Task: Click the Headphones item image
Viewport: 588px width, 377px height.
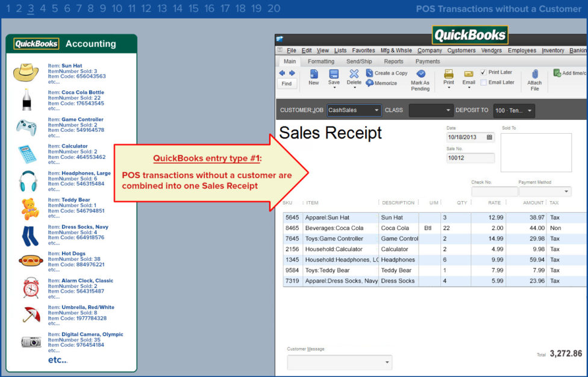Action: coord(28,181)
